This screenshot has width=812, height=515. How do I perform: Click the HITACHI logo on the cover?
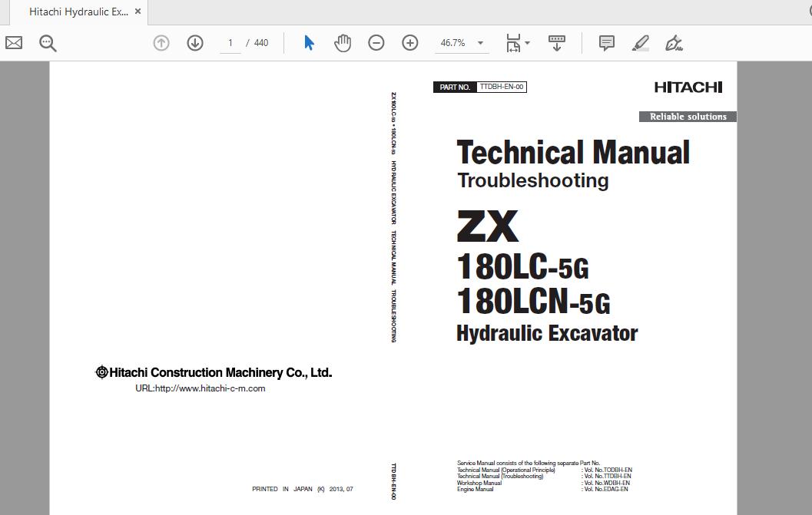tap(688, 87)
